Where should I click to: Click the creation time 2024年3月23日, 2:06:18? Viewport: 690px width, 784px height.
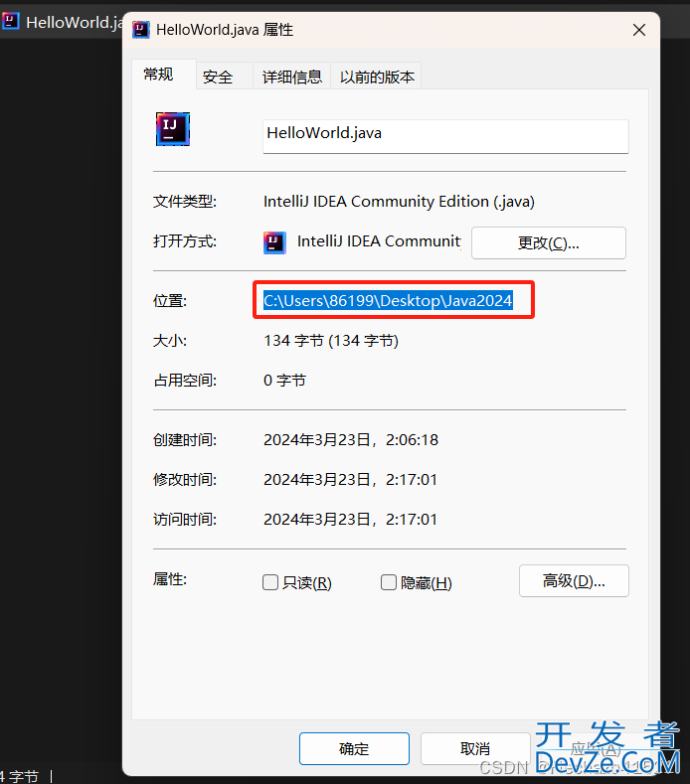tap(351, 439)
